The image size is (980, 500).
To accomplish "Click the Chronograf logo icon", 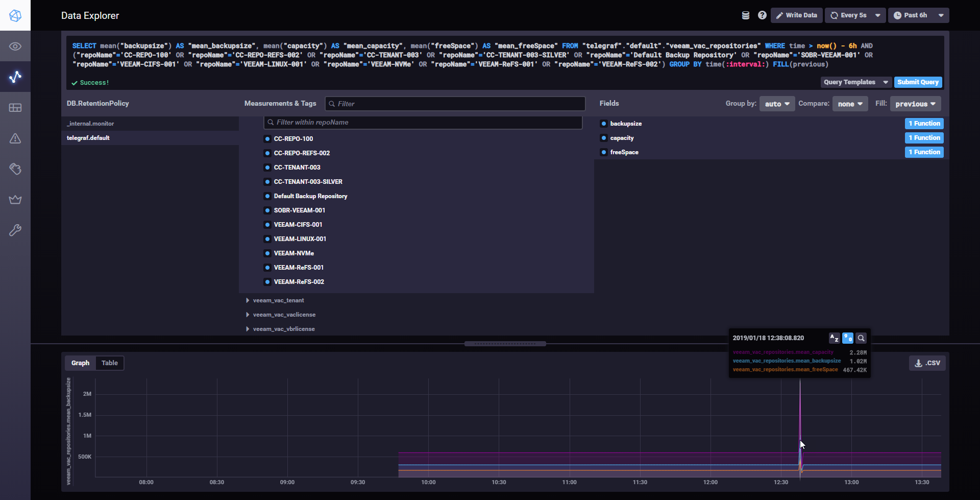I will 15,15.
